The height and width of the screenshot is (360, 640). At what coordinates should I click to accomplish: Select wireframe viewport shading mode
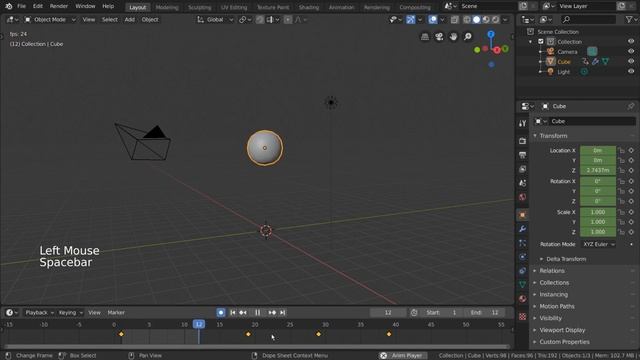coord(467,19)
